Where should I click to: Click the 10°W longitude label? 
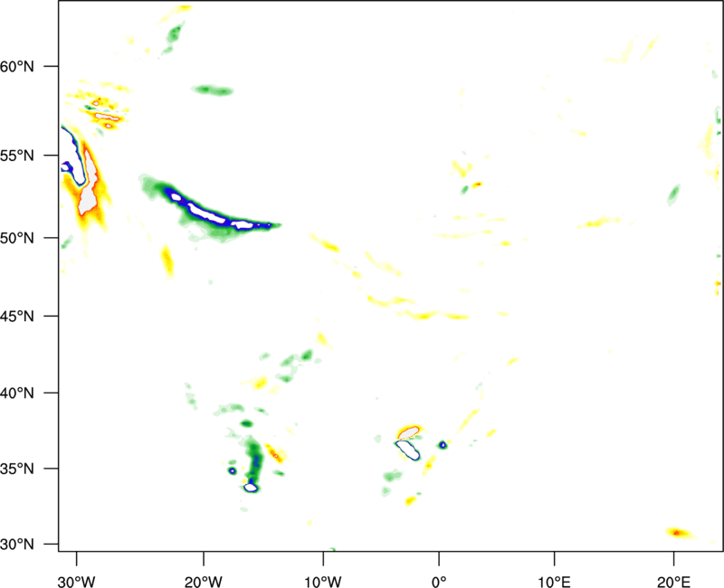pos(323,582)
